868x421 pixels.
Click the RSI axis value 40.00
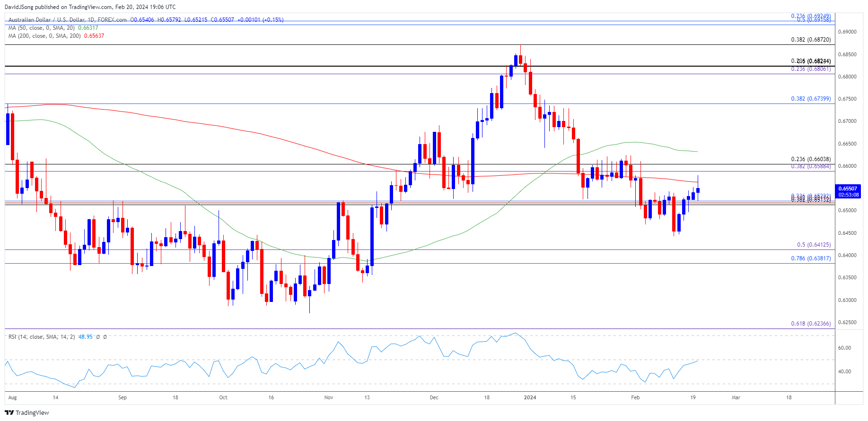click(x=844, y=372)
